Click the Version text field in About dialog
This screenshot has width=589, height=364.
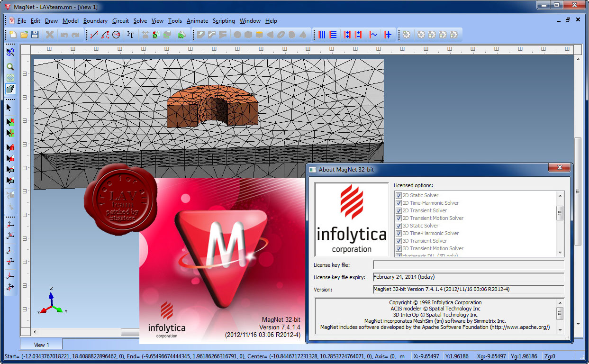[469, 289]
